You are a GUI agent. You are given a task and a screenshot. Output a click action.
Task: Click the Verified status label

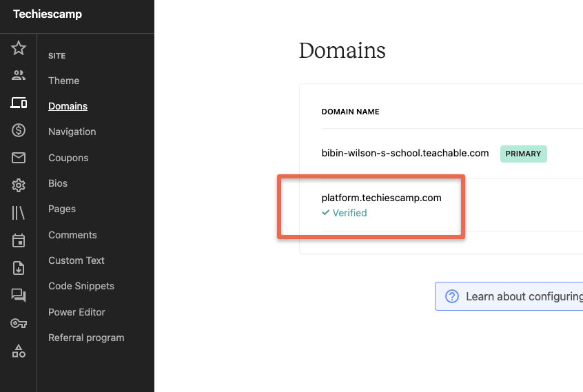[x=344, y=213]
